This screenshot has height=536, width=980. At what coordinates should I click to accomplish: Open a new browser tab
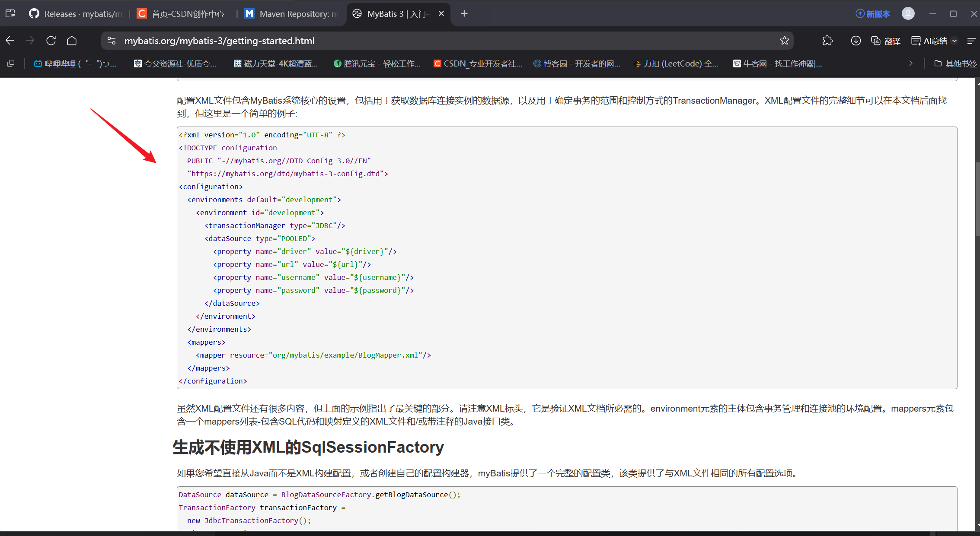[464, 14]
